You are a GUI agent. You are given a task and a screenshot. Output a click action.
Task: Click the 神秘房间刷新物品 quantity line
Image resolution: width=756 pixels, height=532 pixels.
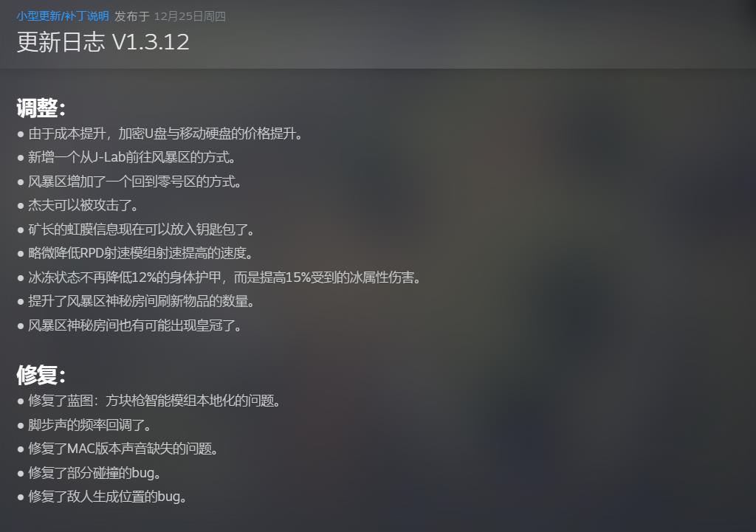tap(141, 301)
